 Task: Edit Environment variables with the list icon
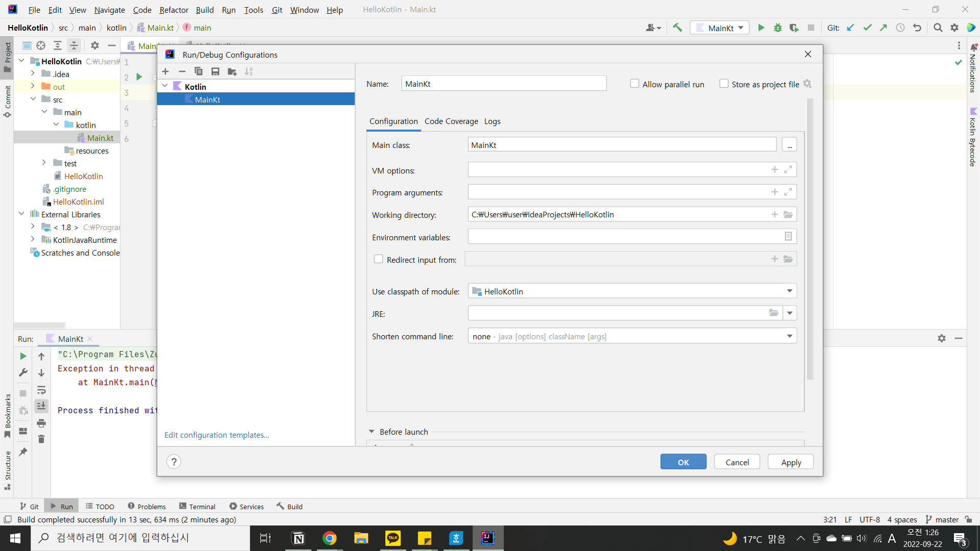pyautogui.click(x=788, y=236)
